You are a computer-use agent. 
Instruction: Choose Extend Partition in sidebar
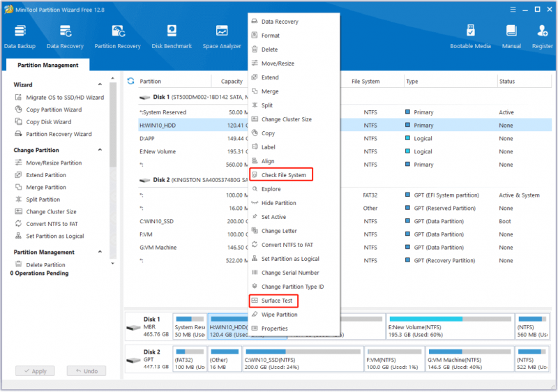point(40,175)
